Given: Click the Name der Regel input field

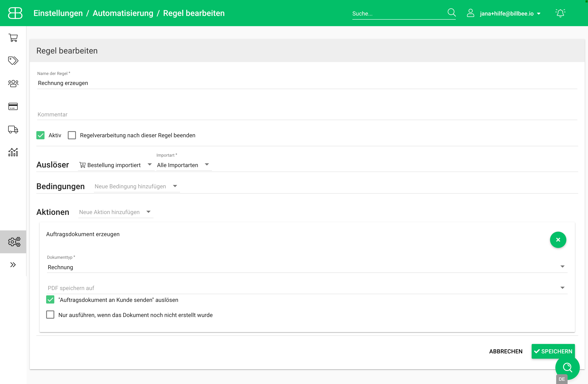Looking at the screenshot, I should (307, 83).
